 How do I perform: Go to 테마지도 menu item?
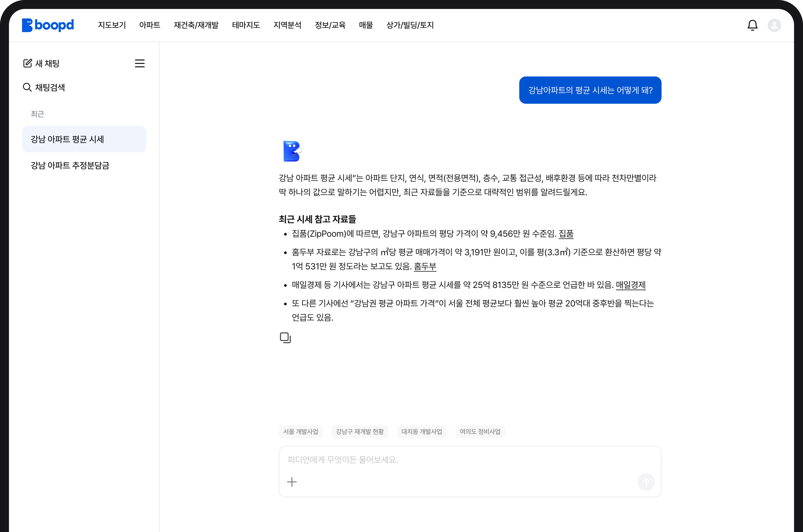pyautogui.click(x=246, y=25)
